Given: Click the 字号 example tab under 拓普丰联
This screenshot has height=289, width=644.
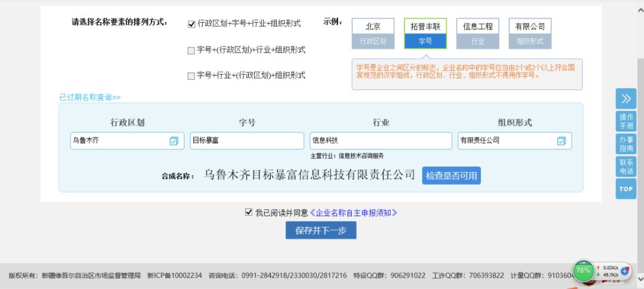Looking at the screenshot, I should [x=425, y=41].
